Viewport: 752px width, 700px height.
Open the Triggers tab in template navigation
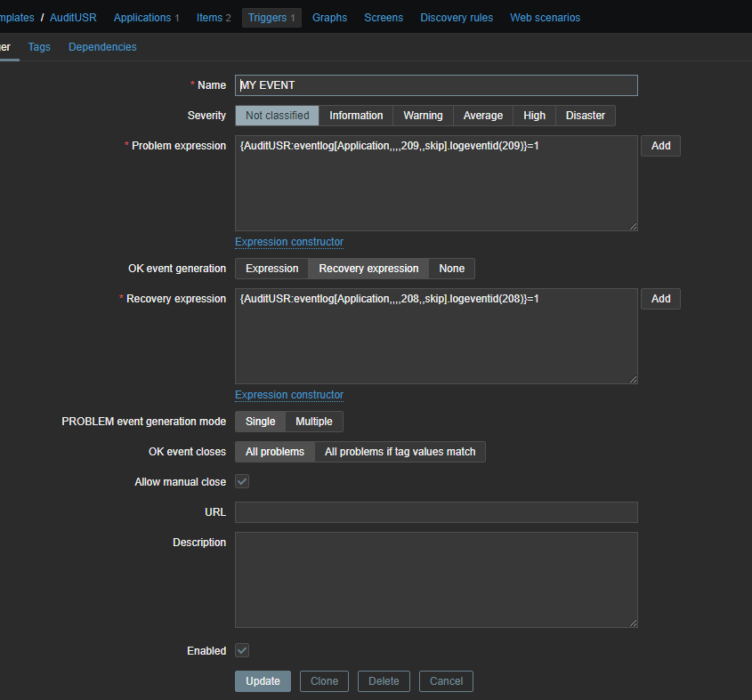pos(271,18)
